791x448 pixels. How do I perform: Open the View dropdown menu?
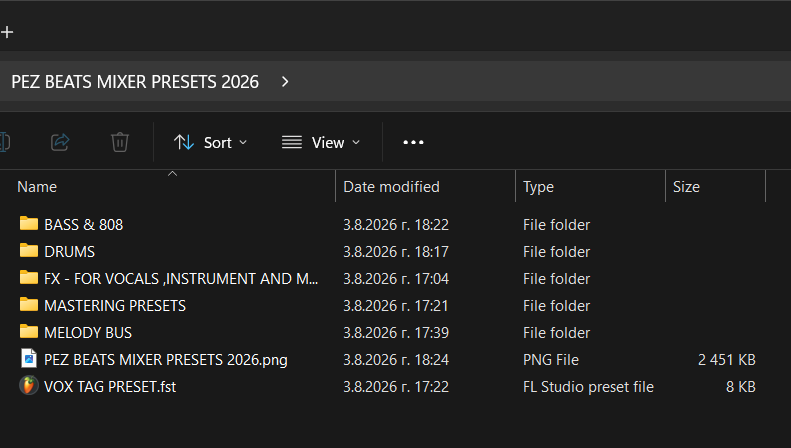click(x=321, y=143)
